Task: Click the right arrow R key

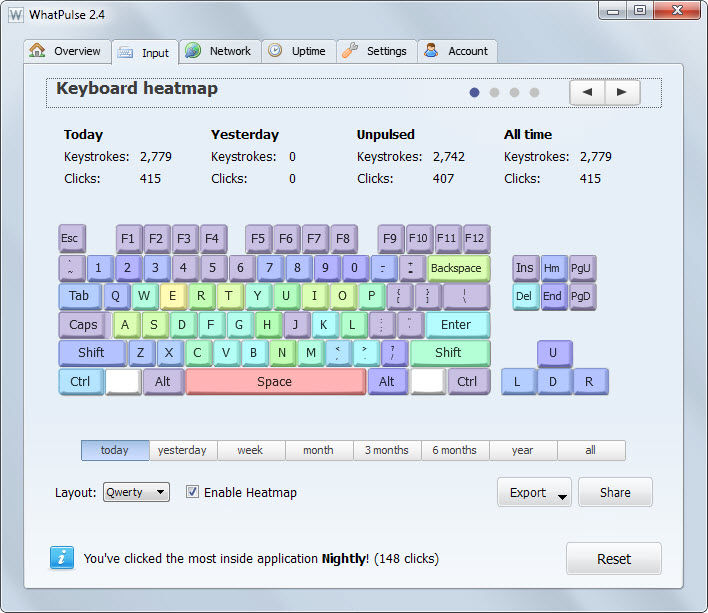Action: click(x=590, y=382)
